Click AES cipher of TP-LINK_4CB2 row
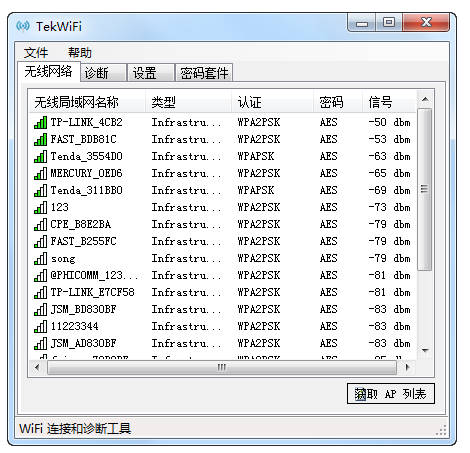Screen dimensions: 470x453 coord(328,122)
